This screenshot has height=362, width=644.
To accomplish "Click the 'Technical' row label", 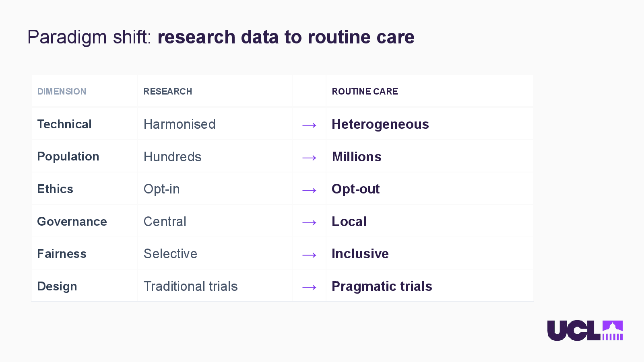I will pos(64,124).
